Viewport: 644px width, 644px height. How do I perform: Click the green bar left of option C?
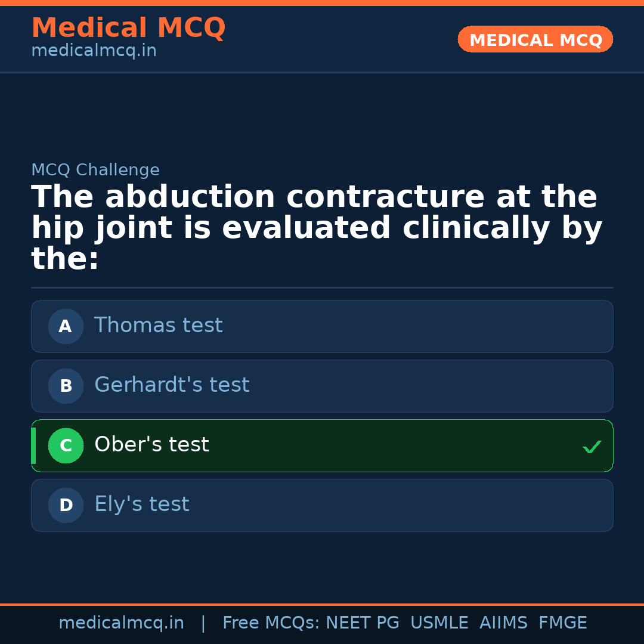tap(33, 445)
